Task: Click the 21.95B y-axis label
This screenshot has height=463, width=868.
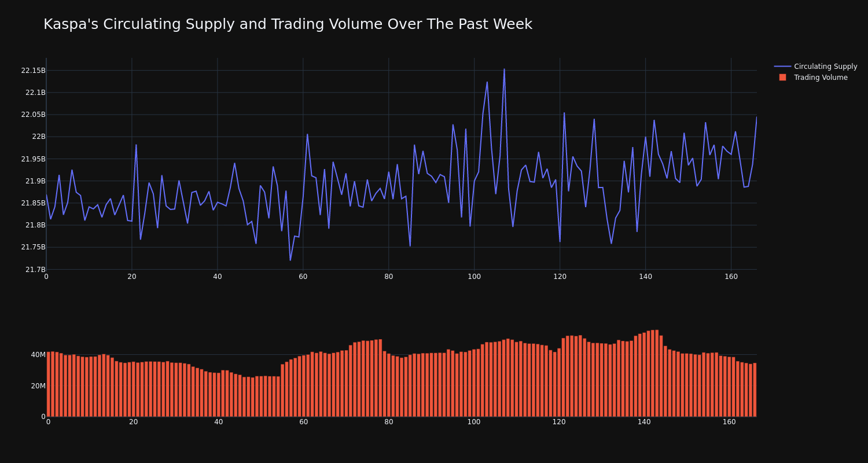Action: (x=33, y=159)
